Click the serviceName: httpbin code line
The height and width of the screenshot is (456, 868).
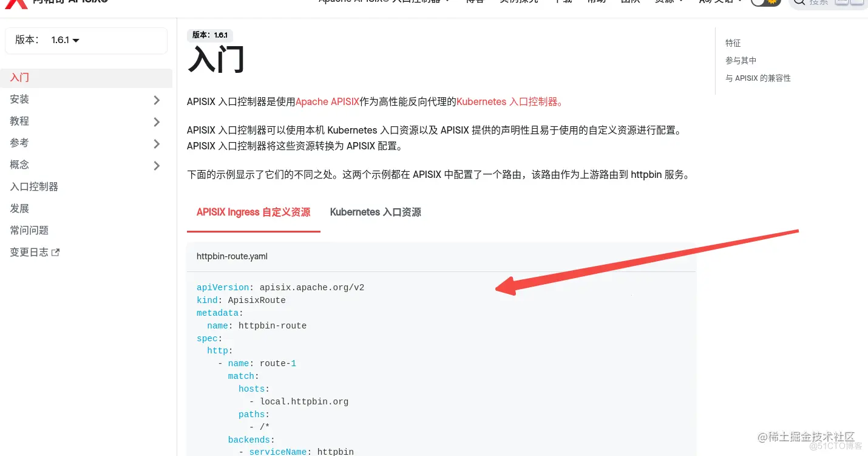(296, 452)
